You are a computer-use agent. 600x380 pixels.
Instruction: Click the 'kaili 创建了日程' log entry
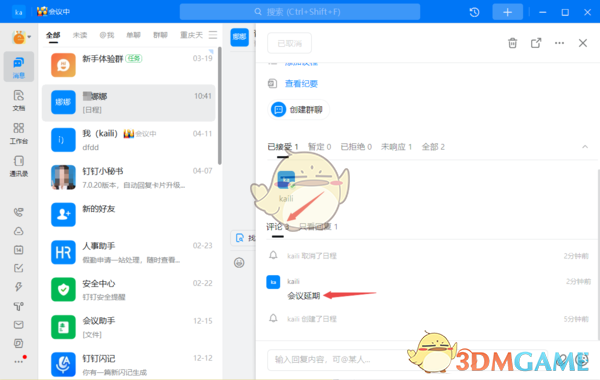click(312, 319)
